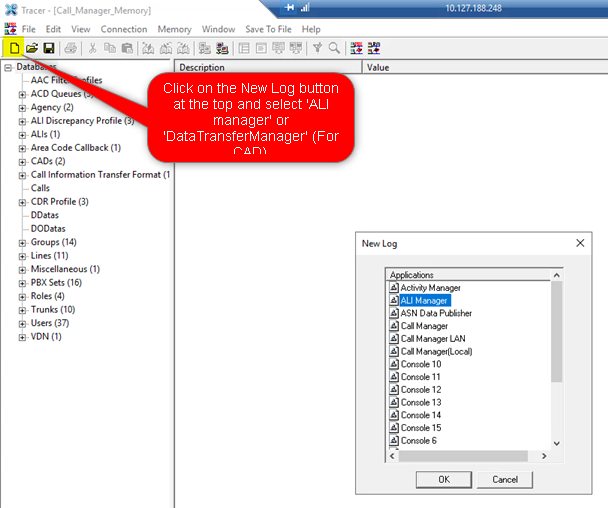
Task: Expand the PBX Sets (16) node
Action: [x=22, y=283]
